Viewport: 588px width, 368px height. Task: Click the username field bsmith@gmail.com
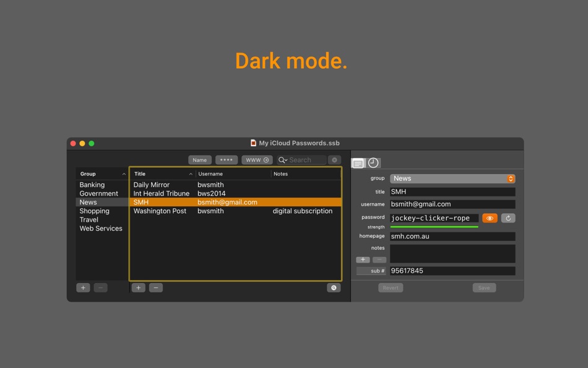452,204
